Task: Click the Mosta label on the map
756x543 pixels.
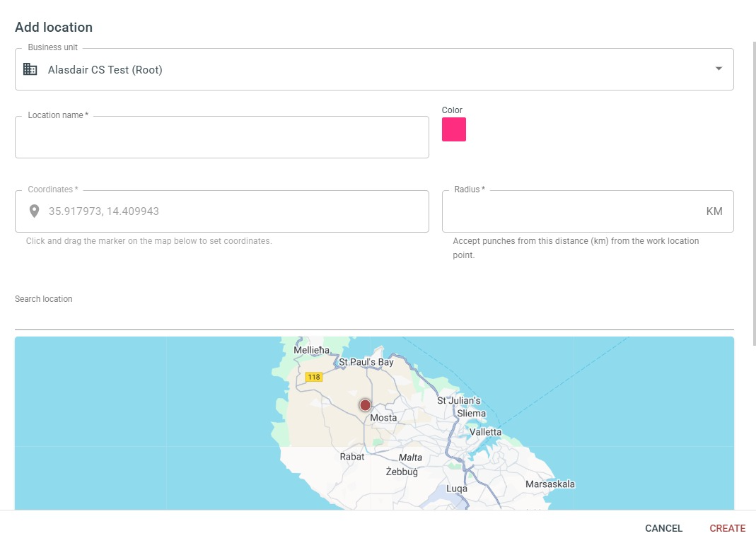Action: click(383, 418)
